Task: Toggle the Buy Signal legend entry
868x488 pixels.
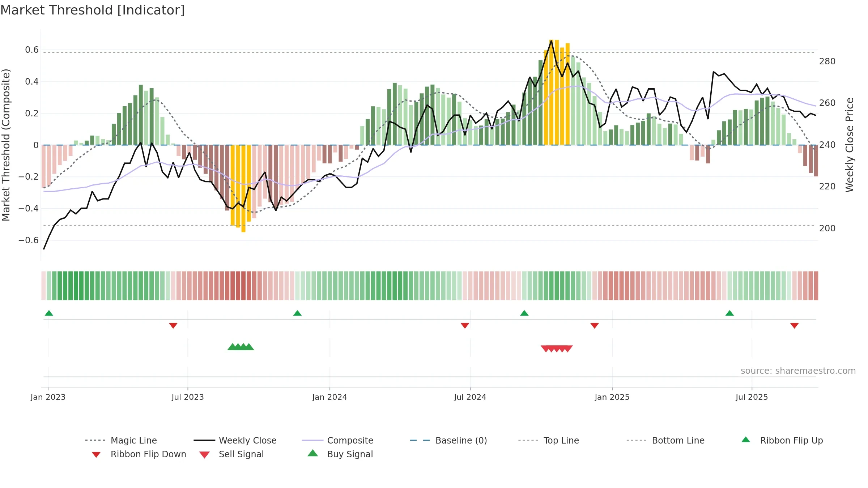Action: tap(340, 454)
